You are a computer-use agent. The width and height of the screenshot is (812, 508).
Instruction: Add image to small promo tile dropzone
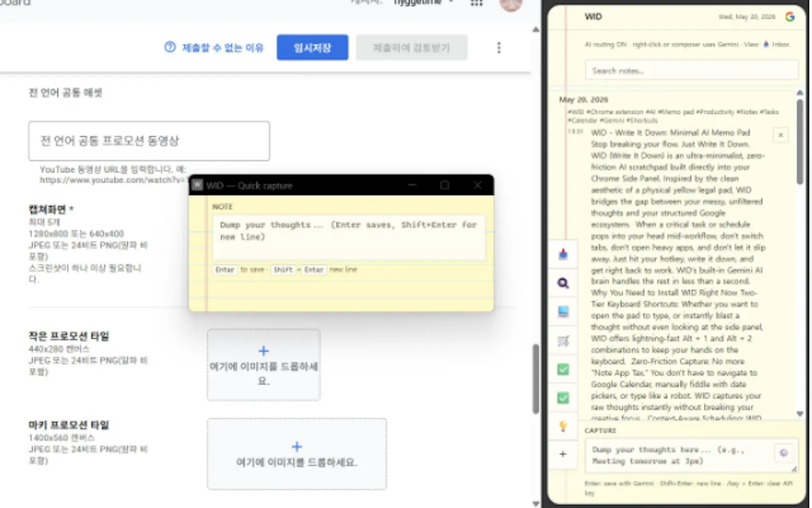pyautogui.click(x=263, y=365)
